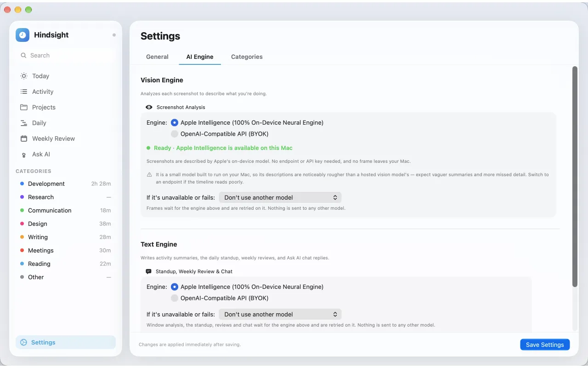Click the Hindsight app logo icon
This screenshot has height=368, width=588.
[23, 35]
